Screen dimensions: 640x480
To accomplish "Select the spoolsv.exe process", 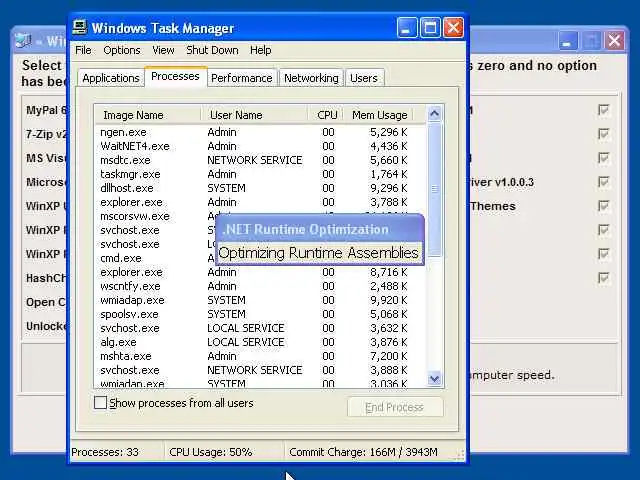I will click(260, 314).
